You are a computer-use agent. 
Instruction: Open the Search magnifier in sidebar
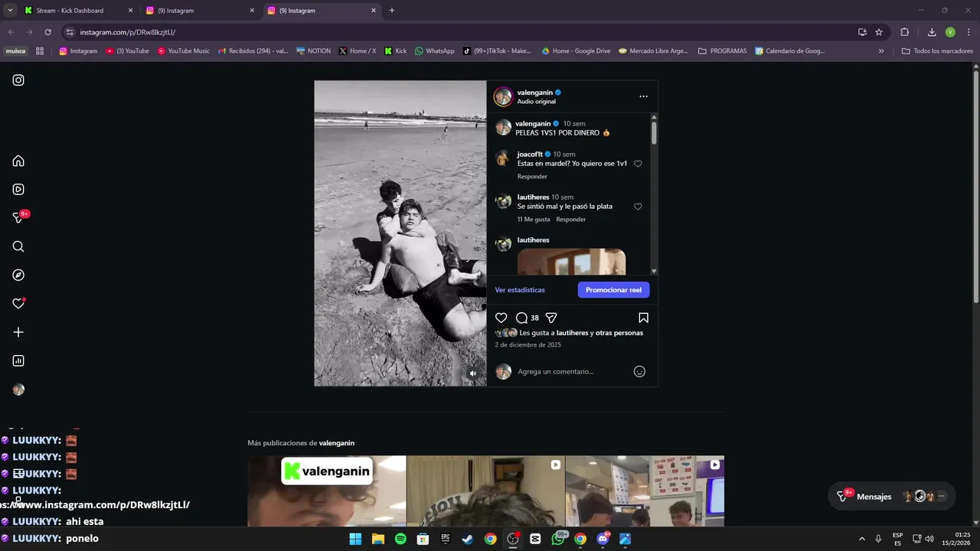[18, 246]
